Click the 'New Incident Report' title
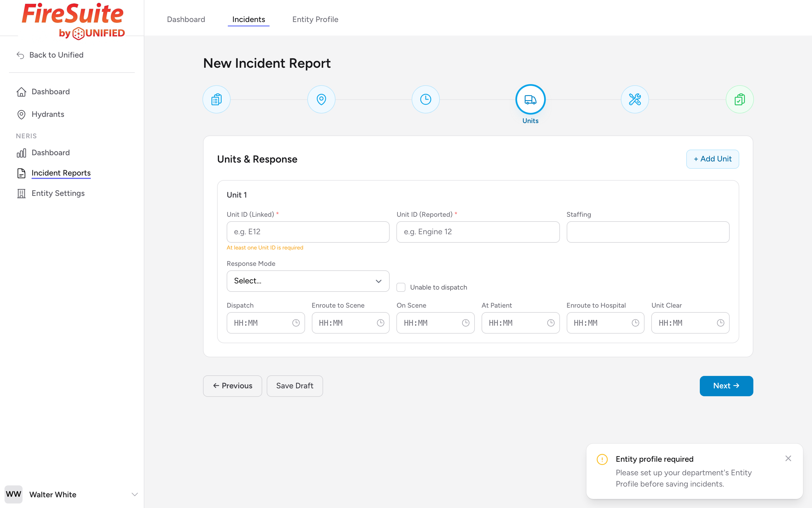The height and width of the screenshot is (508, 812). (267, 63)
